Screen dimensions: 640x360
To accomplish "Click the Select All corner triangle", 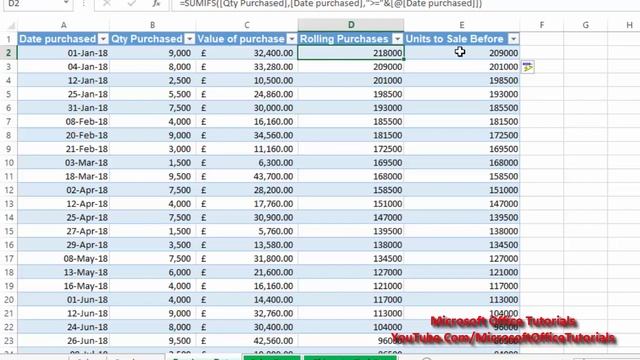I will click(11, 26).
